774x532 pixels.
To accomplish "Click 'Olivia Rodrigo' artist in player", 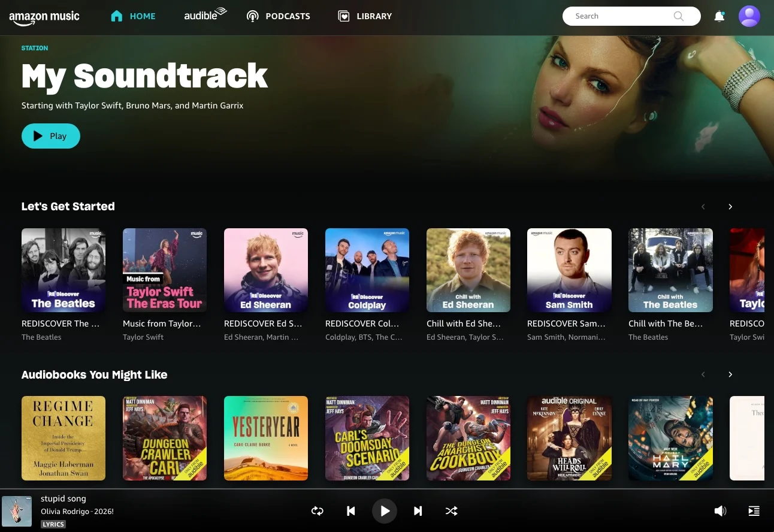I will [x=65, y=512].
